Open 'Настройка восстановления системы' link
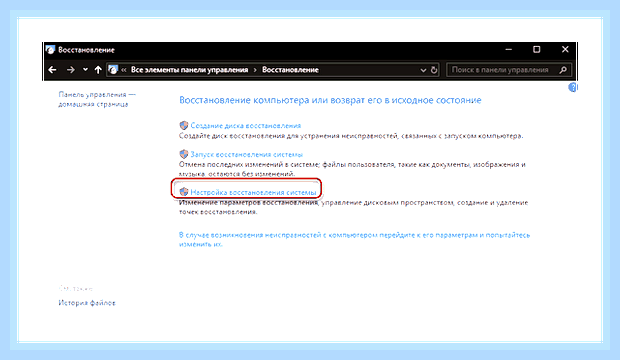 (253, 192)
